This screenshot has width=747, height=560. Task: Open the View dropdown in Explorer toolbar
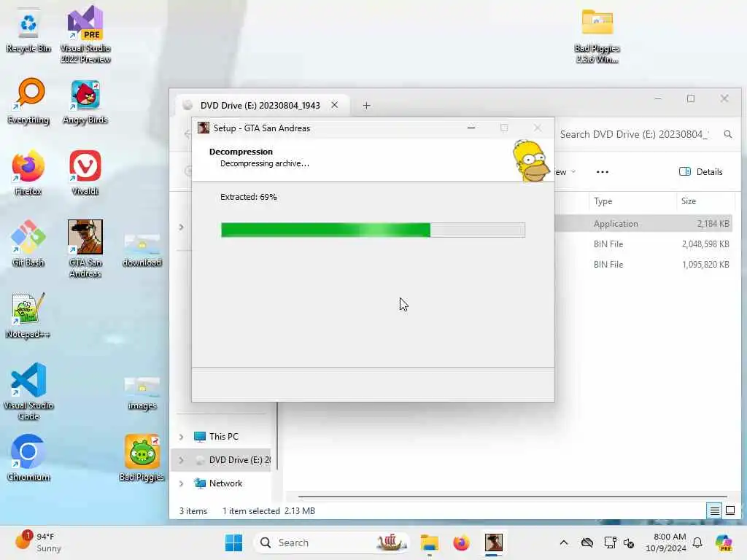click(565, 172)
